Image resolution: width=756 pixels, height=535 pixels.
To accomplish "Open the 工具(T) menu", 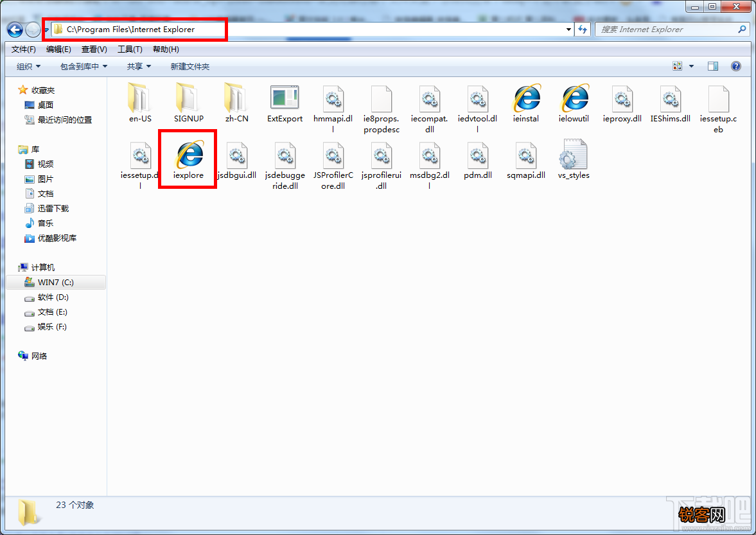I will pos(130,49).
